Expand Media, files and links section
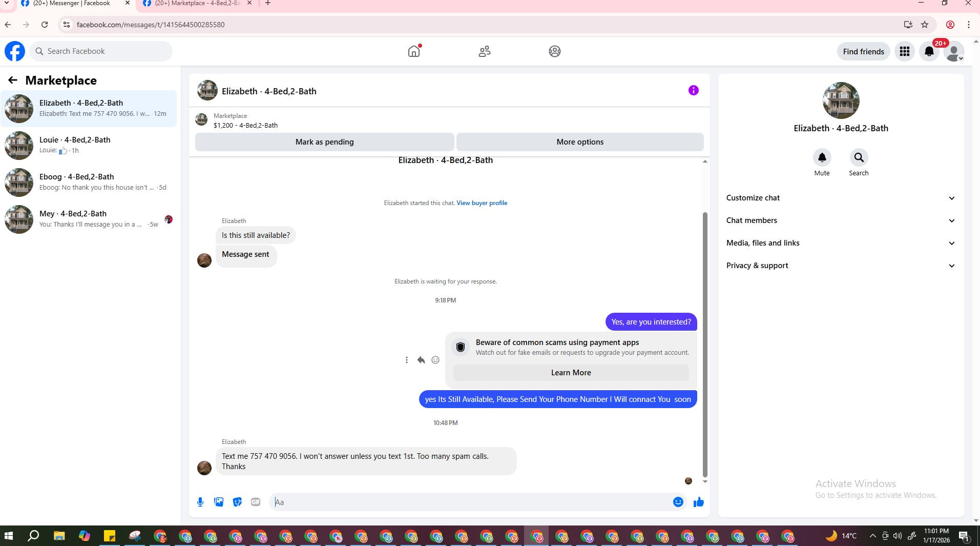Screen dimensions: 980x546 click(x=841, y=243)
